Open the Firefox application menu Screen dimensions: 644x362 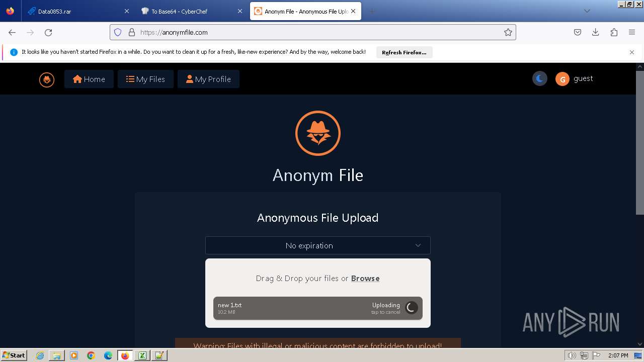coord(632,32)
